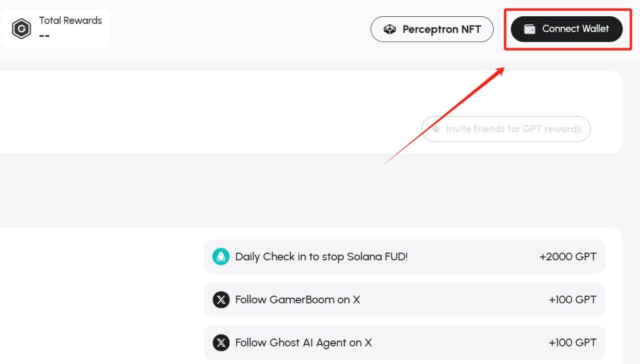Invite friends for GPT rewards
This screenshot has height=364, width=640.
pyautogui.click(x=506, y=129)
